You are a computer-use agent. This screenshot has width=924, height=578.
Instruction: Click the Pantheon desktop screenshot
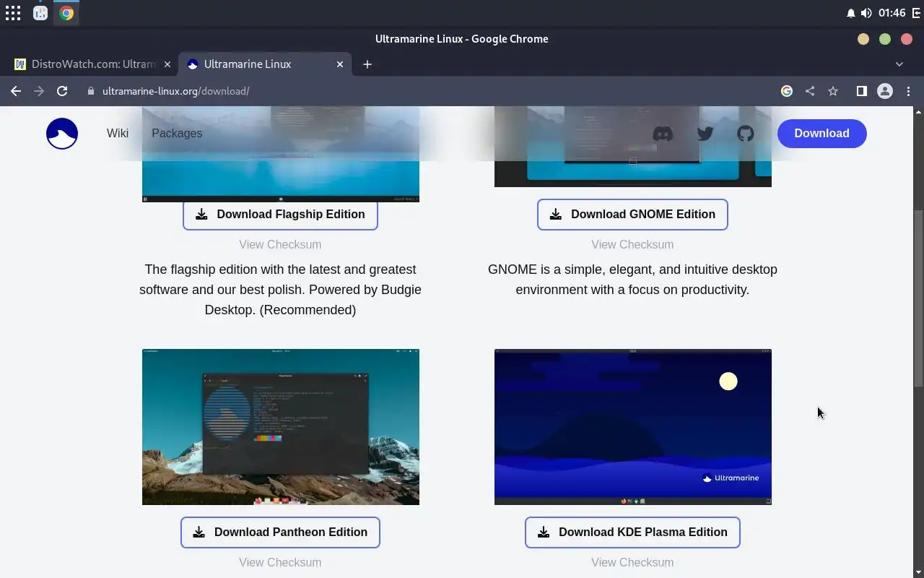coord(281,427)
